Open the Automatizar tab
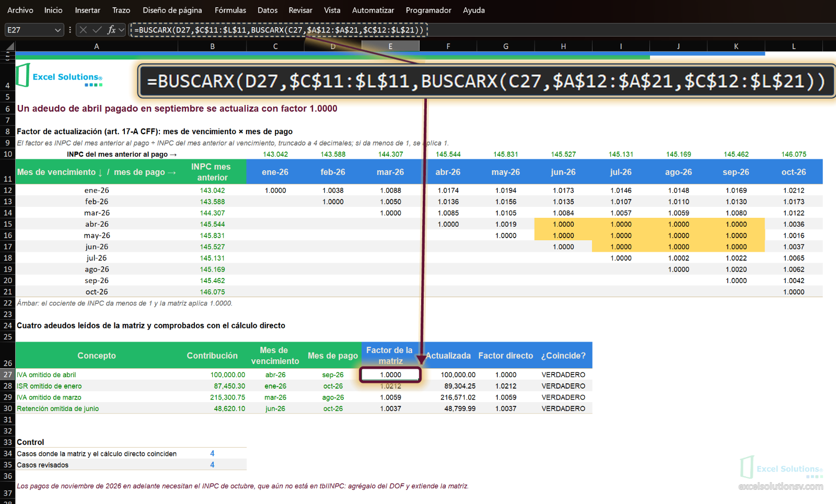 tap(373, 10)
